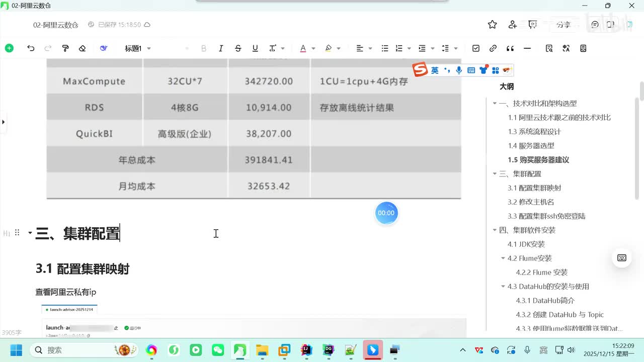This screenshot has height=362, width=644.
Task: Click the drag handle beside 三、集群配置 heading
Action: (17, 233)
